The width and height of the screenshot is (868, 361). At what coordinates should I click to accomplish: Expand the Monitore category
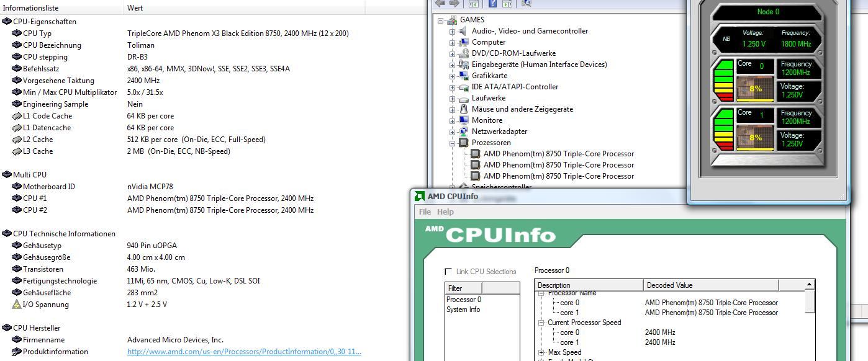tap(452, 121)
